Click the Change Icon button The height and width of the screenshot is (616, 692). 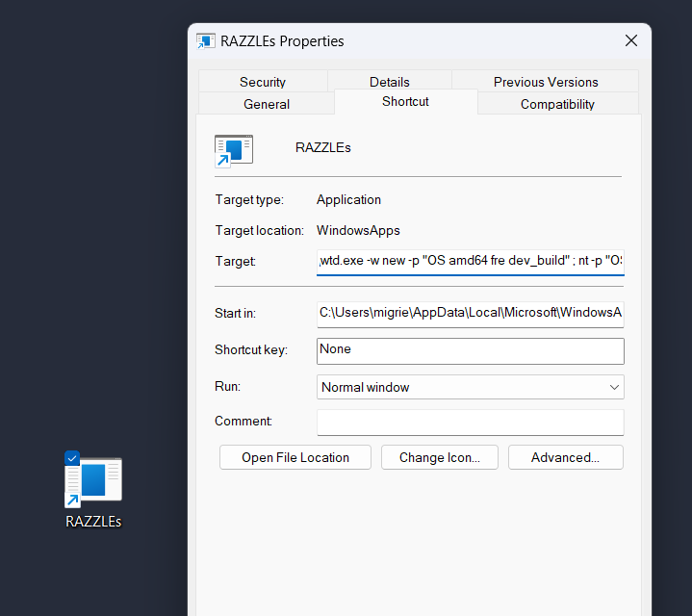tap(440, 457)
